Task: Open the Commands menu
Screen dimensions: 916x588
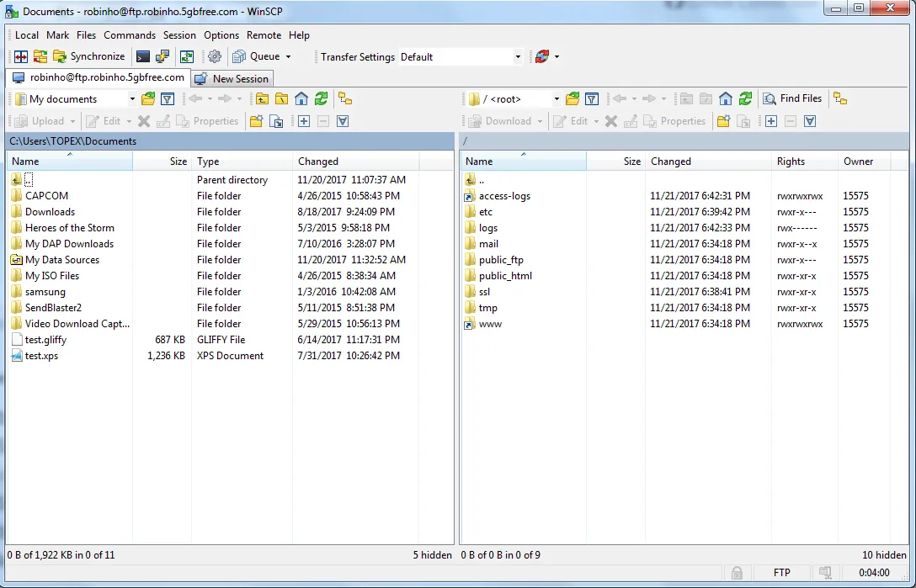Action: [x=130, y=35]
